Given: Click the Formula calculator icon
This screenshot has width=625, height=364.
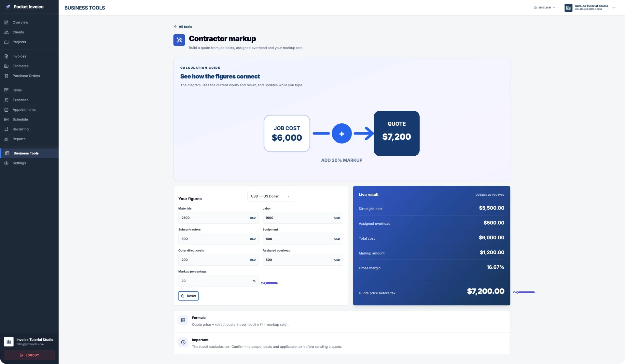Looking at the screenshot, I should pos(183,320).
